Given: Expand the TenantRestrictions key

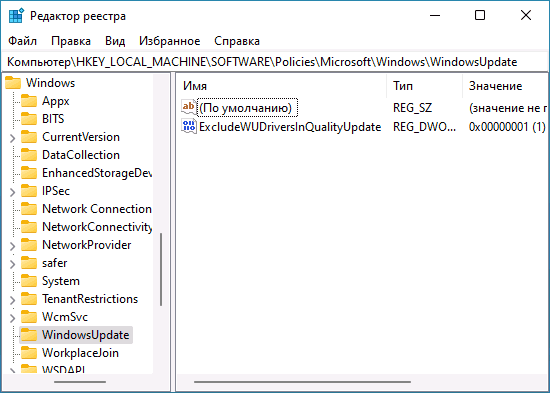Looking at the screenshot, I should tap(13, 300).
